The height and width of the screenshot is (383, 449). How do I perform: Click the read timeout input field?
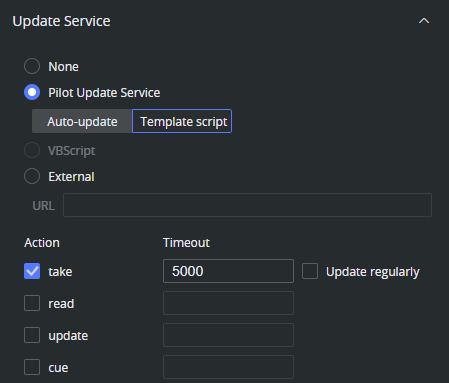tap(228, 303)
